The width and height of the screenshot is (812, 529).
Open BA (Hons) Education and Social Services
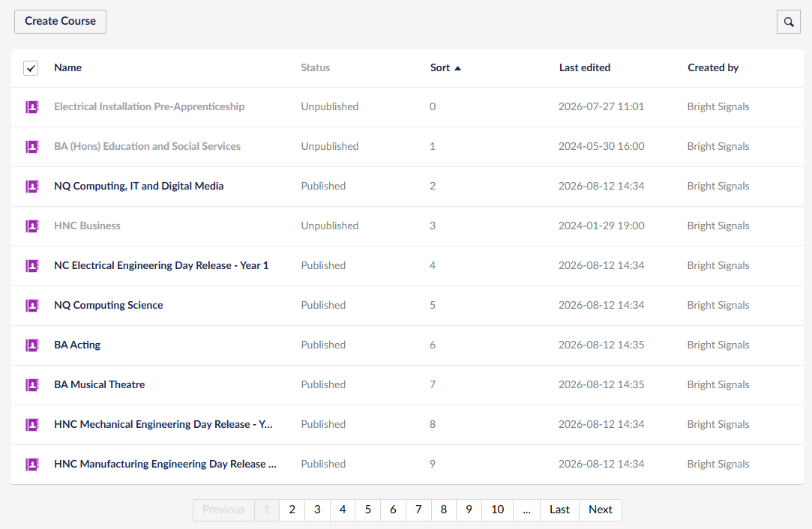(x=147, y=146)
